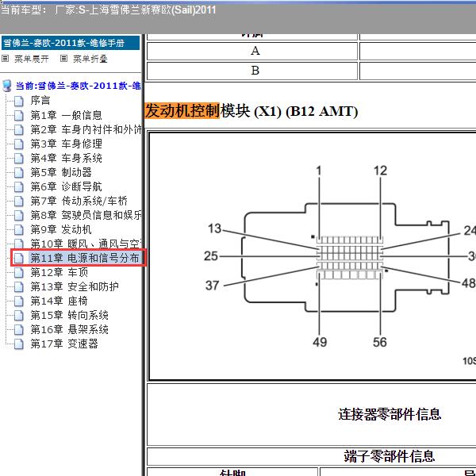Select 第11章 电源和信号分布

(85, 258)
